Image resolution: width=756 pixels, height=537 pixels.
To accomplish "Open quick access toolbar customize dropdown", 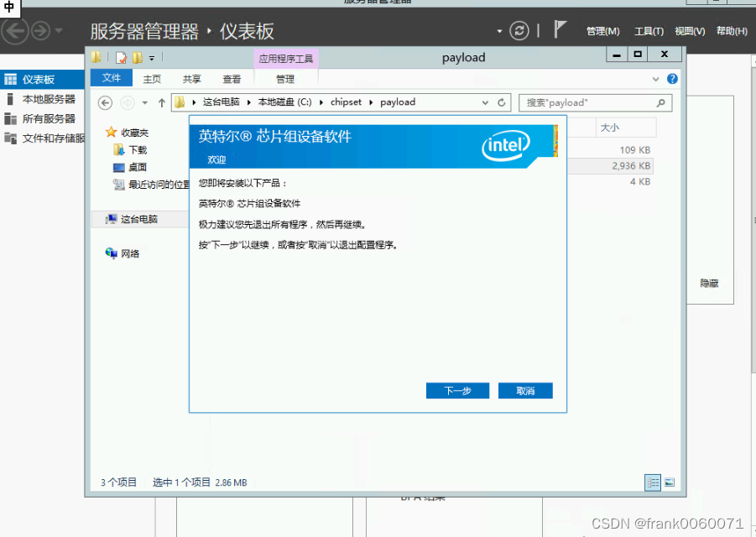I will click(151, 59).
